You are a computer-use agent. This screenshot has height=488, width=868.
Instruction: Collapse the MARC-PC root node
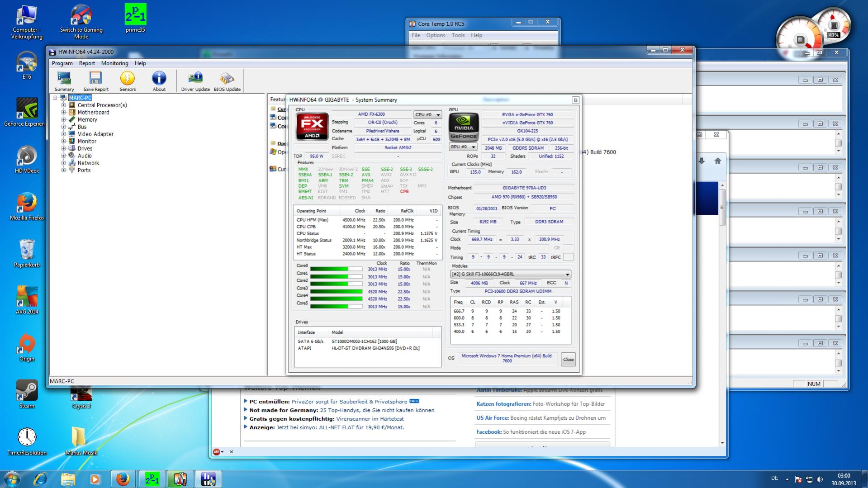coord(55,98)
